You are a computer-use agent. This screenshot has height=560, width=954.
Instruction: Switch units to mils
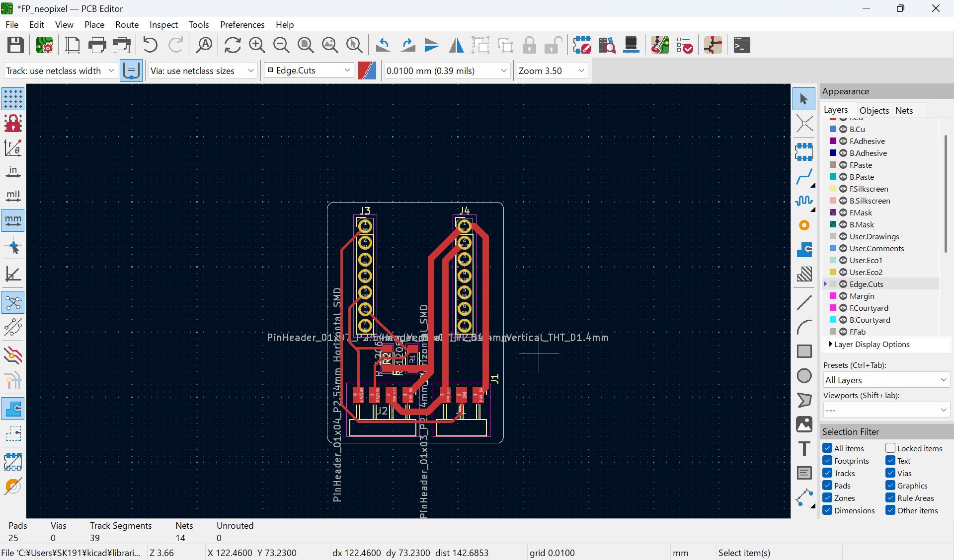tap(13, 196)
